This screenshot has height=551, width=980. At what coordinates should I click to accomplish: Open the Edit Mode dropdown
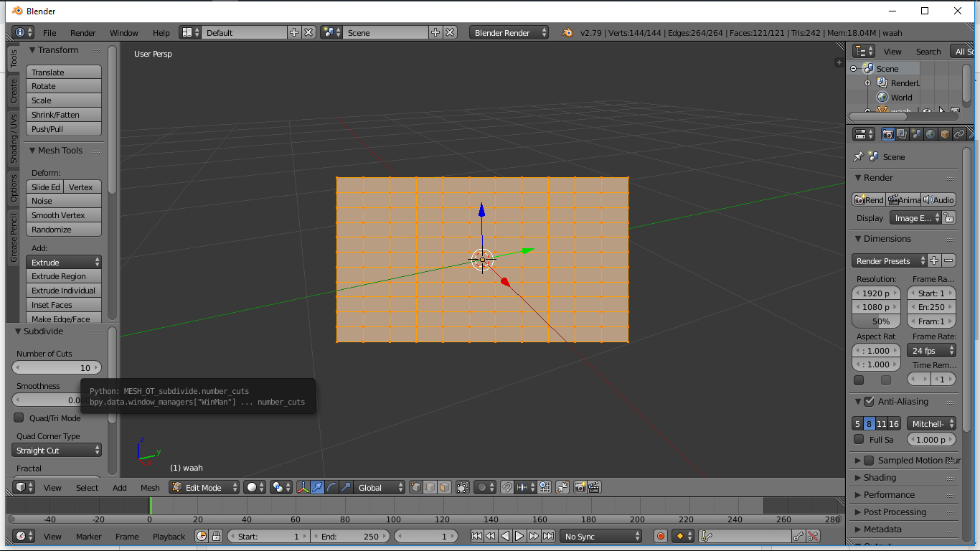[x=204, y=487]
